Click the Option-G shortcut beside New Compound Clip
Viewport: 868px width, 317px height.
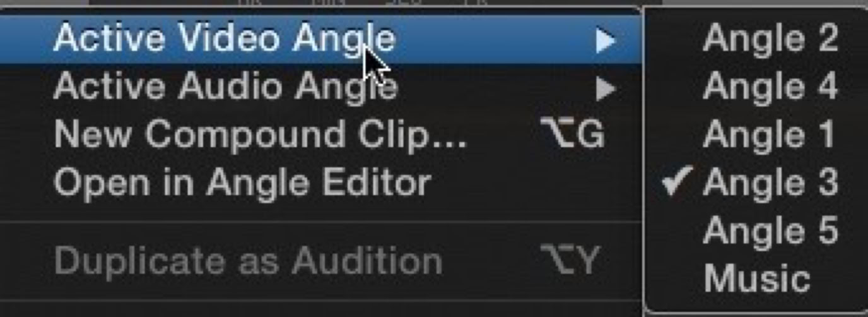coord(573,135)
